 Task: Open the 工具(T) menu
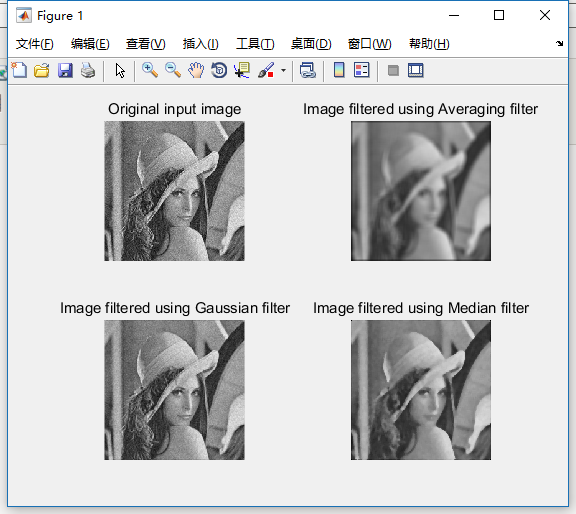pyautogui.click(x=255, y=44)
